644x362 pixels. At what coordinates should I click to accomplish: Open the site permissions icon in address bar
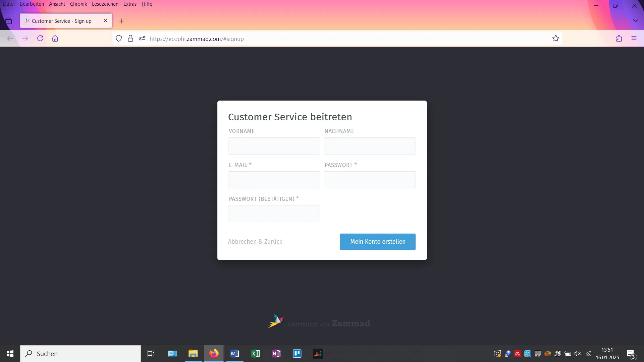click(142, 38)
